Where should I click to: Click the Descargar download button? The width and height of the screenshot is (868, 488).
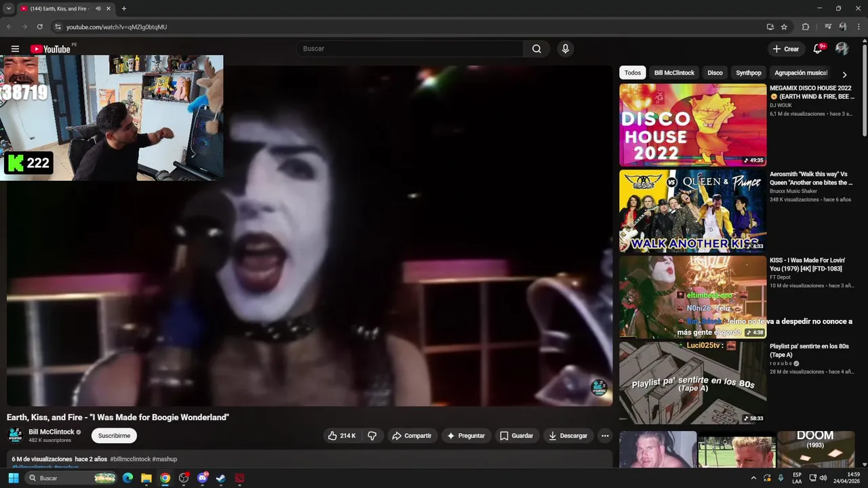[568, 436]
